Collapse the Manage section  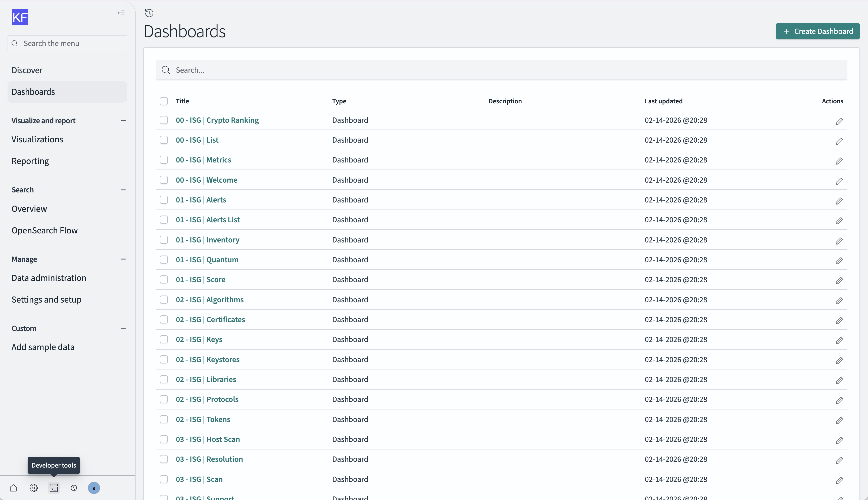click(x=123, y=259)
